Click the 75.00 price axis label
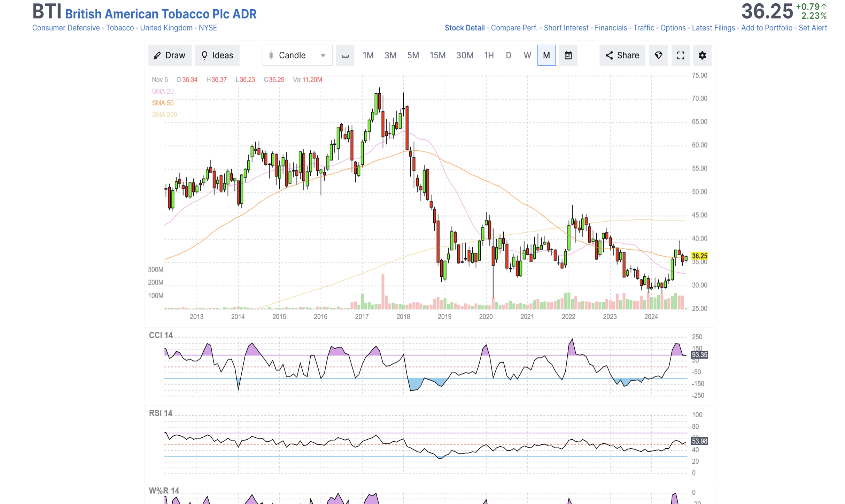The height and width of the screenshot is (504, 845). 699,76
